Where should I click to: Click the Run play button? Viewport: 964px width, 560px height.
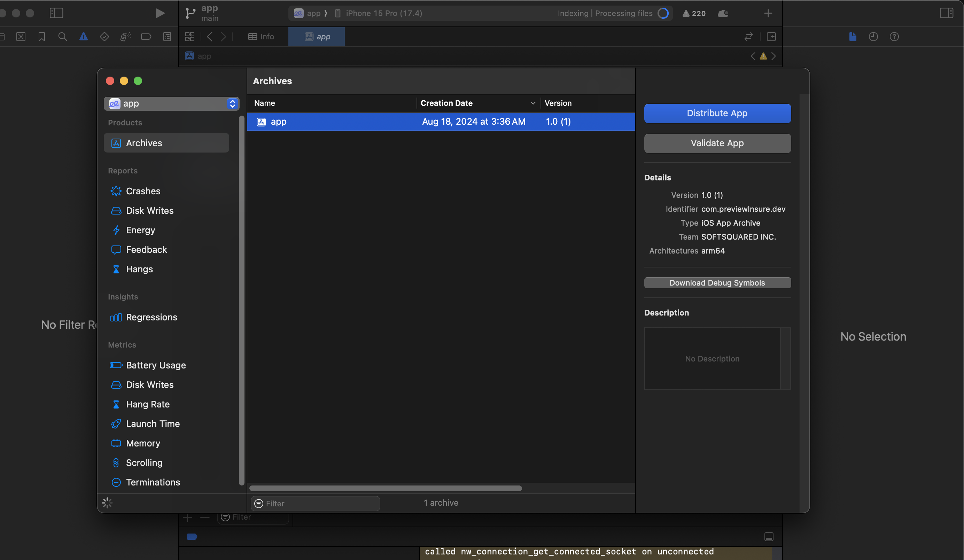[x=160, y=13]
